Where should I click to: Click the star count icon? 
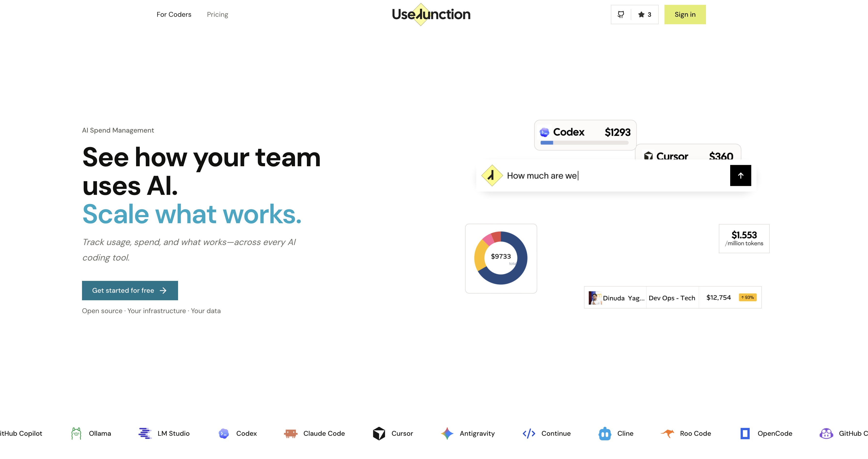[641, 15]
